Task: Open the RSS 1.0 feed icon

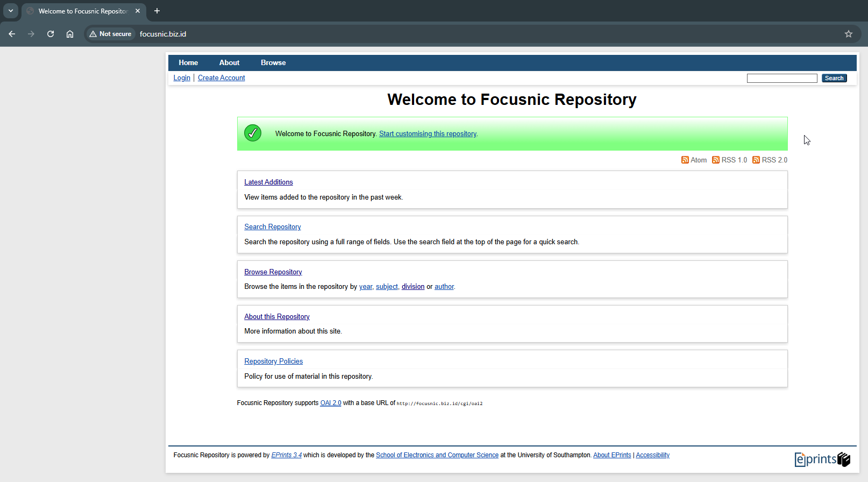Action: [x=715, y=160]
